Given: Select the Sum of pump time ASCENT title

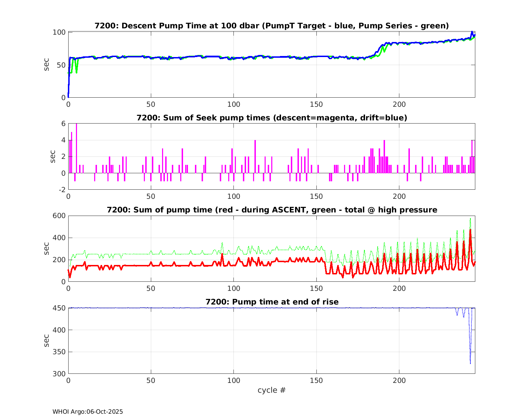Looking at the screenshot, I should click(x=272, y=210).
